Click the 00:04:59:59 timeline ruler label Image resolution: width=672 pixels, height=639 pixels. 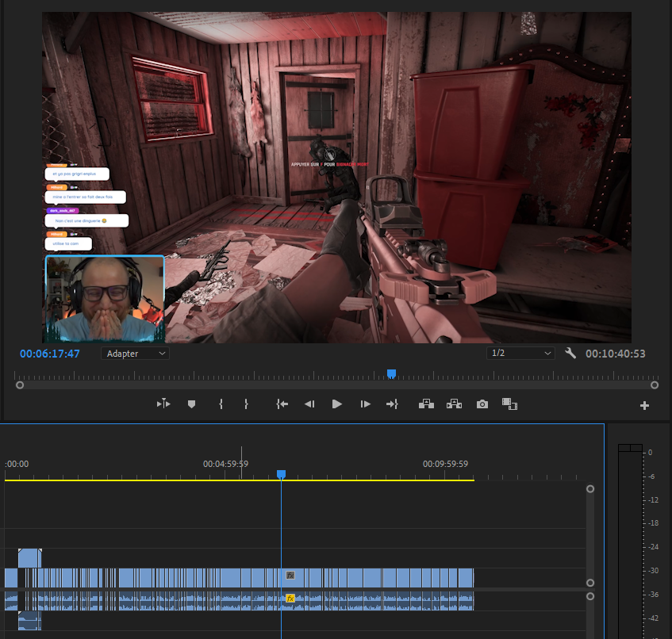[x=225, y=464]
